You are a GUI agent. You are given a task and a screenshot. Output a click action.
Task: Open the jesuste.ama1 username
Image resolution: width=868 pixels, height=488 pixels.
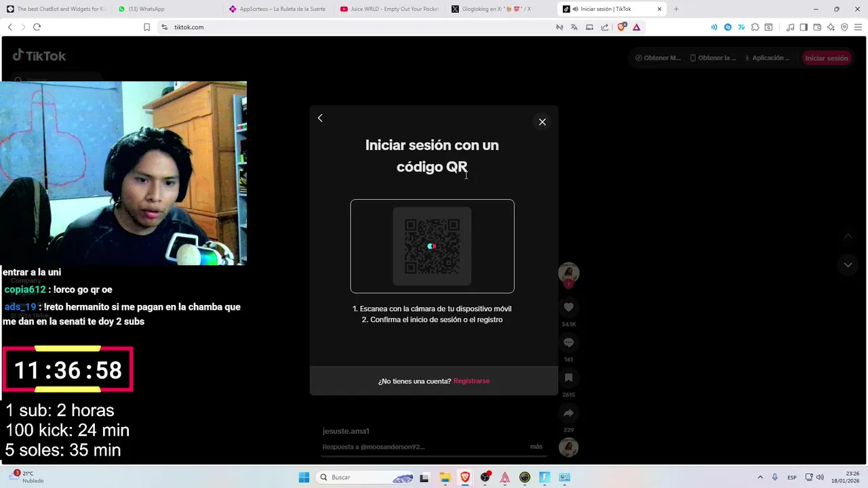click(x=346, y=431)
